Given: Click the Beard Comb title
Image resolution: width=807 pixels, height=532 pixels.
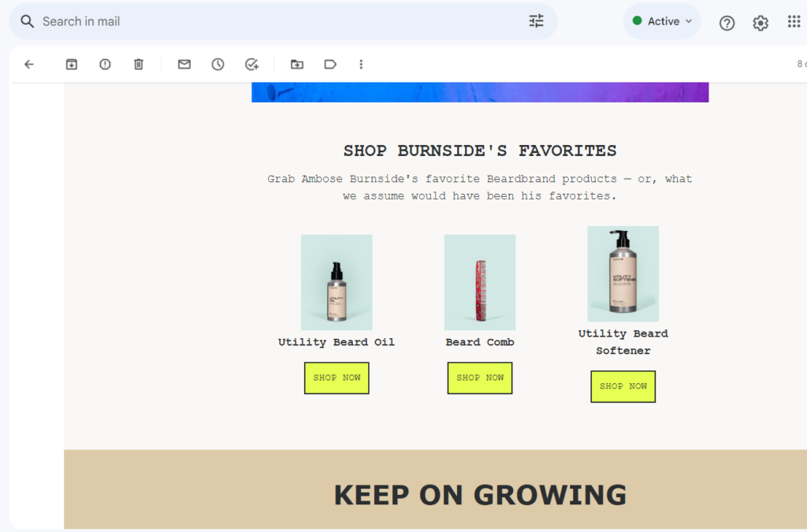Looking at the screenshot, I should (x=480, y=343).
